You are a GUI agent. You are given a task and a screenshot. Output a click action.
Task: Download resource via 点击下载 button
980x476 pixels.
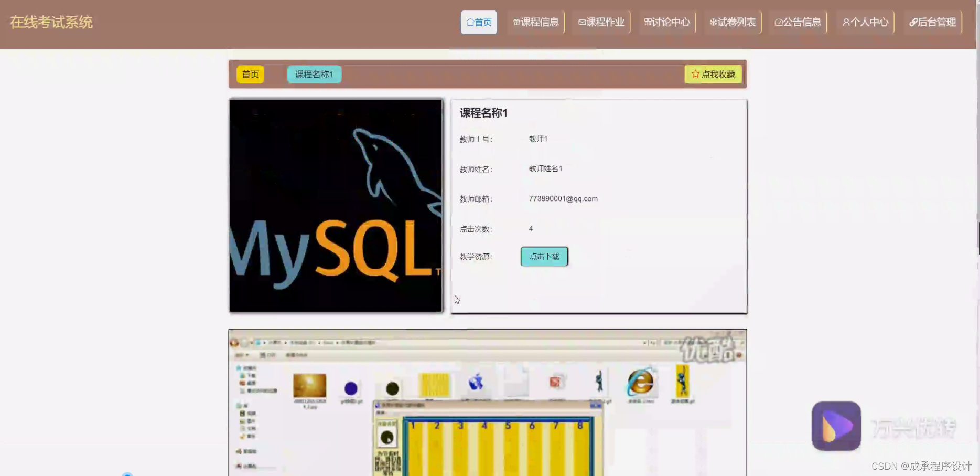(x=544, y=256)
